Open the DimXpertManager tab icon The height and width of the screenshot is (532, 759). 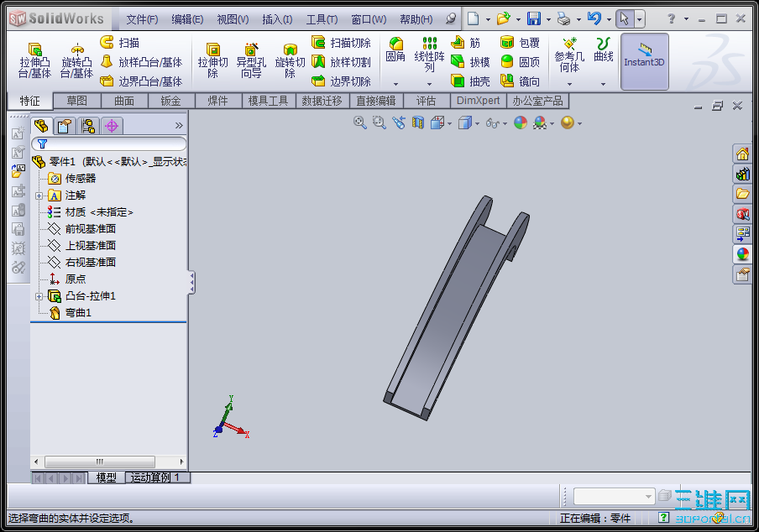pyautogui.click(x=112, y=126)
